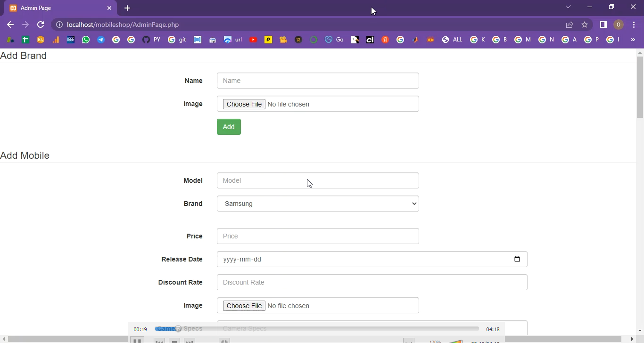Open Chrome's three-dot menu
This screenshot has height=343, width=644.
coord(634,24)
